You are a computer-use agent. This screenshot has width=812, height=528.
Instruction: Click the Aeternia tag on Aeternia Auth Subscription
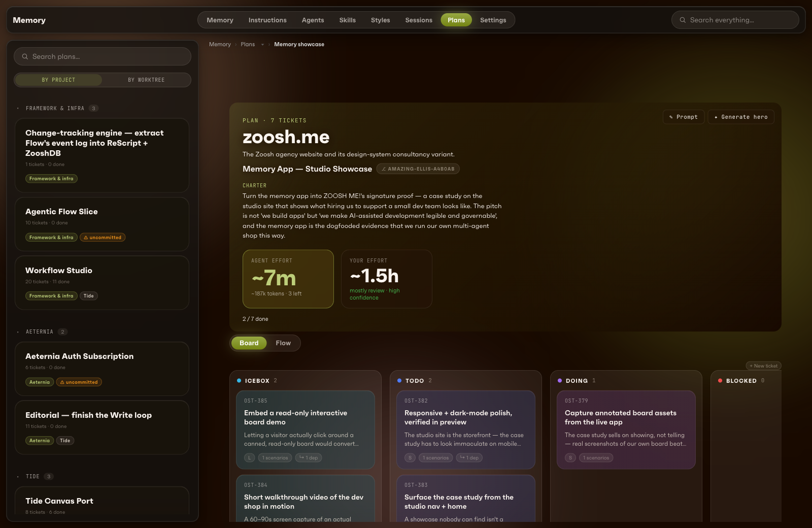point(40,382)
